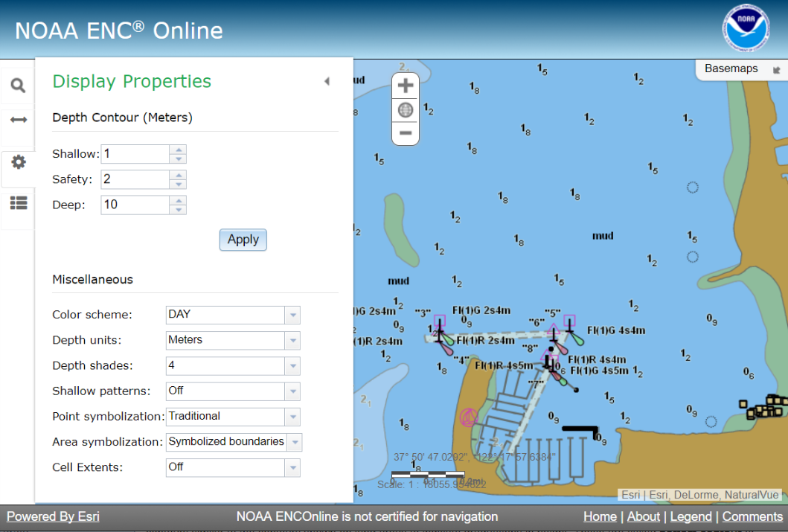Click the "Fl(1)G 4s5m" light label

click(x=600, y=371)
